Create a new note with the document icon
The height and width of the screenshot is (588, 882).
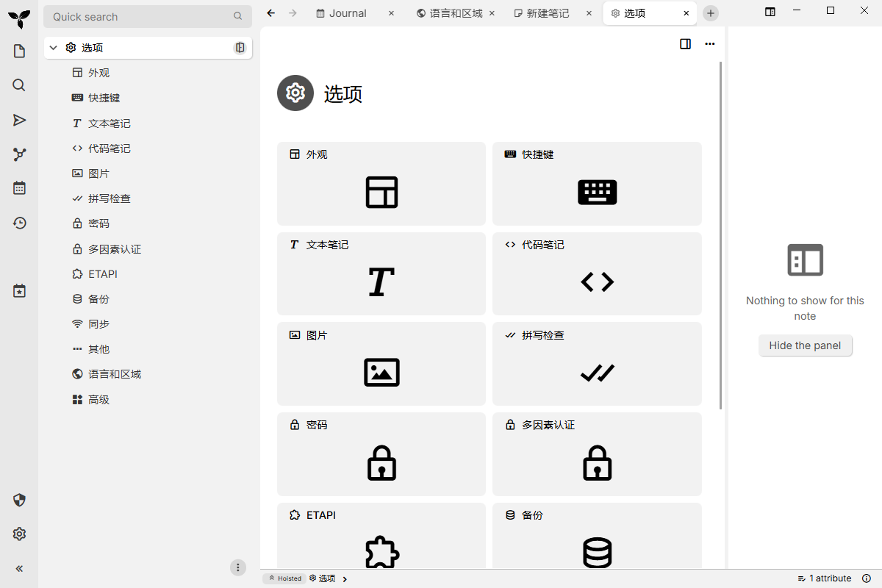coord(19,51)
